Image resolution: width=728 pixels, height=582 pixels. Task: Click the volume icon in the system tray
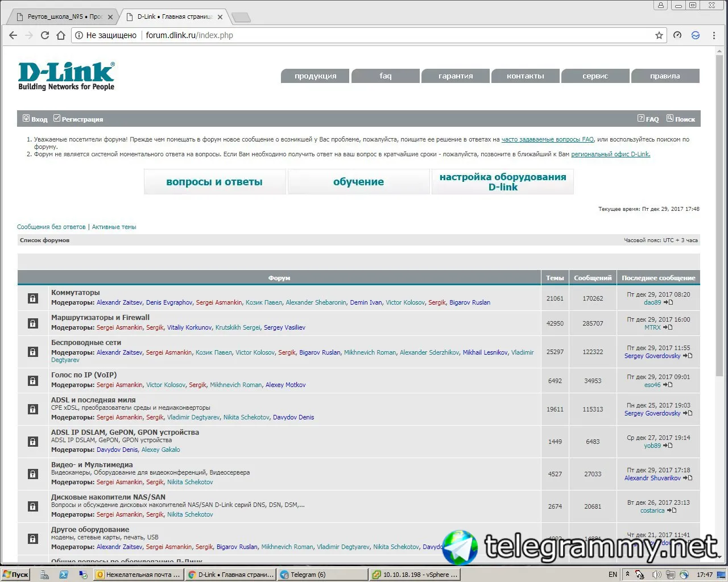(x=656, y=575)
